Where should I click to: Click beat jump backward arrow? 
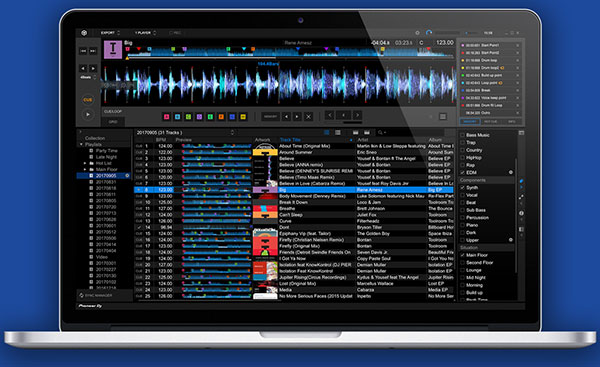point(83,69)
